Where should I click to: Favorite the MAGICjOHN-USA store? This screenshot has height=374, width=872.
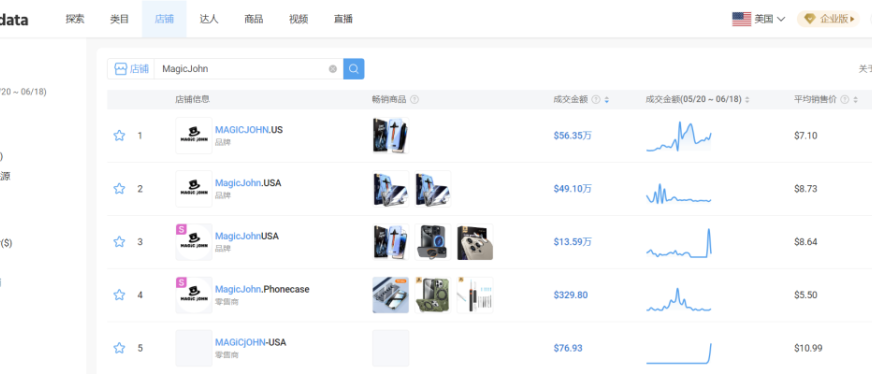coord(119,348)
